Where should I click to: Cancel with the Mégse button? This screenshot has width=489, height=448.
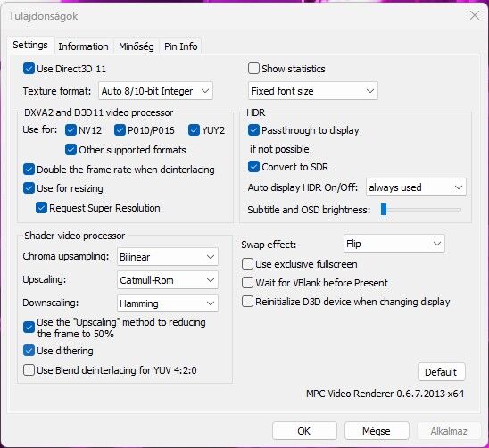coord(377,431)
